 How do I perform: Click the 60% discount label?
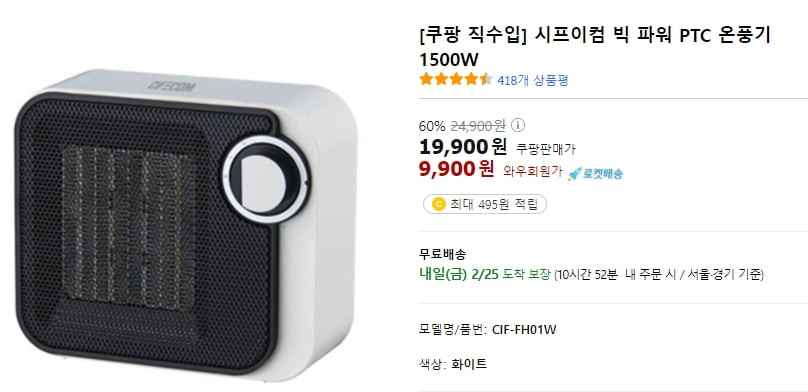pyautogui.click(x=432, y=125)
